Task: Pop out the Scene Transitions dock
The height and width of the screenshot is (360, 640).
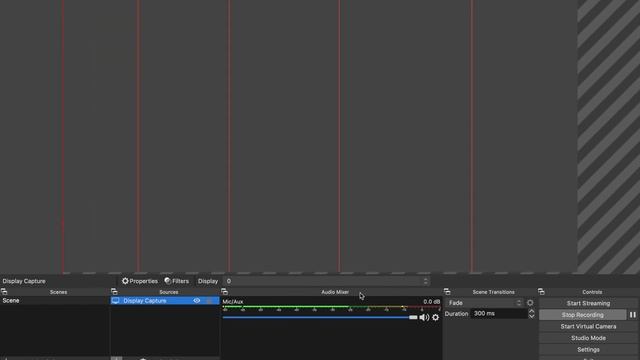Action: coord(447,291)
